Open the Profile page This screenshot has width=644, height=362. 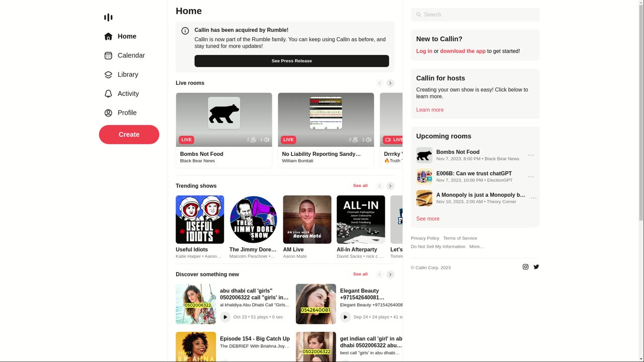click(x=120, y=113)
